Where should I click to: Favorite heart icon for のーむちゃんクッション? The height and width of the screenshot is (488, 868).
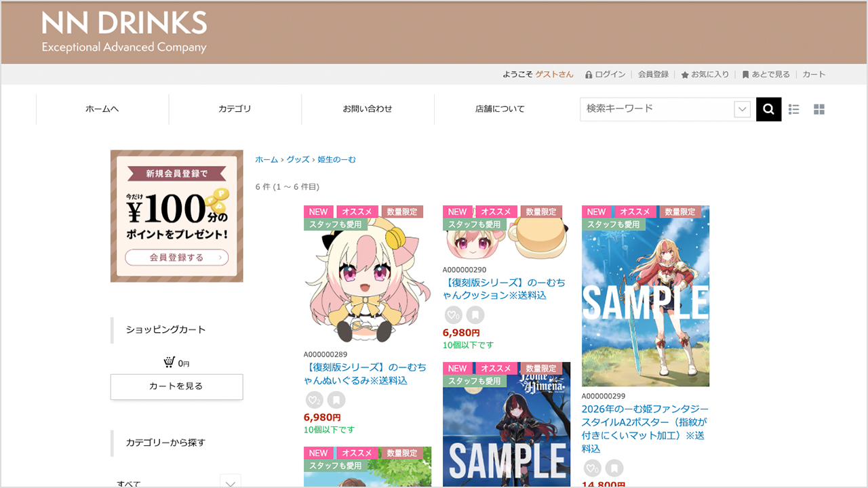coord(453,315)
